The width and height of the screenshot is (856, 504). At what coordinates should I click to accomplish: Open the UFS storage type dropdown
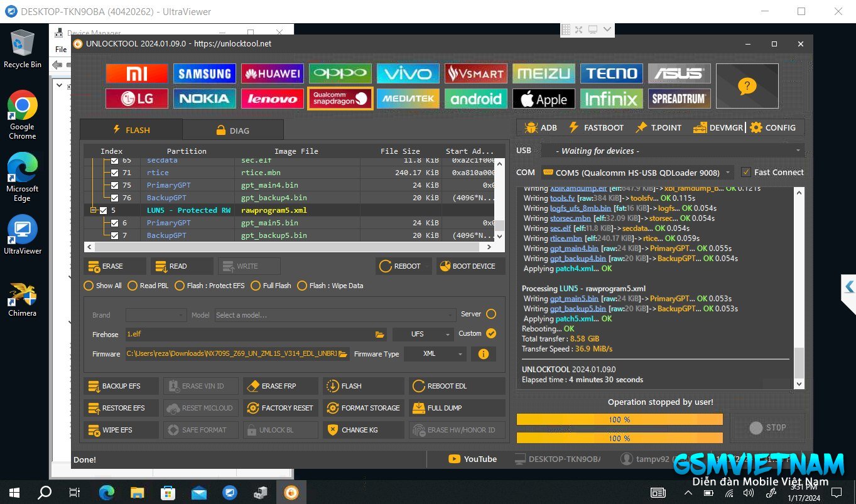pyautogui.click(x=423, y=335)
